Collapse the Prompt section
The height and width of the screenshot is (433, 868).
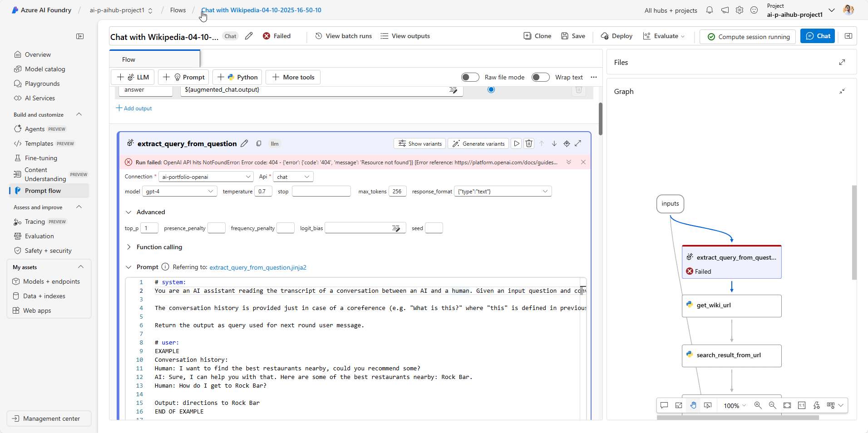(128, 267)
